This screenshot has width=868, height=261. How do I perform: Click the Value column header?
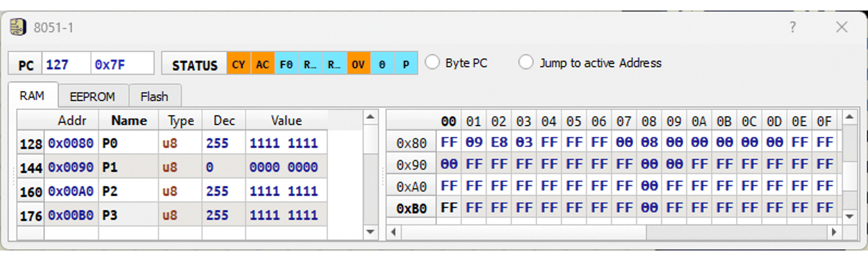coord(287,120)
